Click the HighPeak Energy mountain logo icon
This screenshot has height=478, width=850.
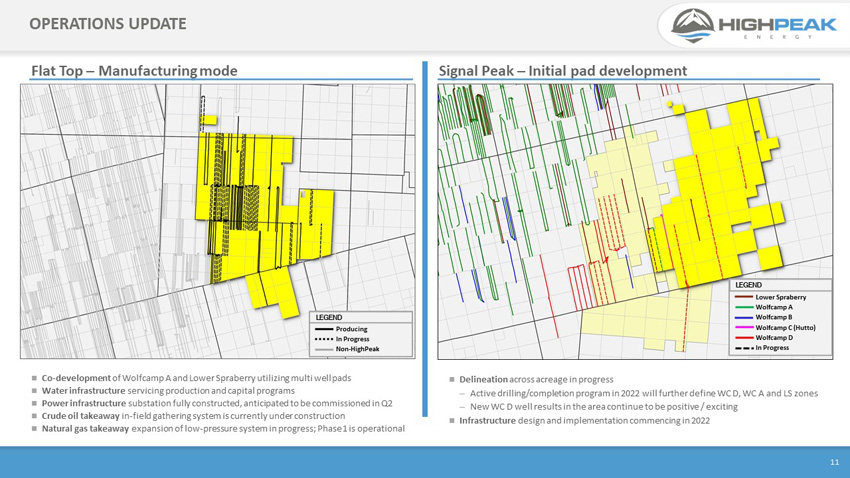(x=692, y=25)
